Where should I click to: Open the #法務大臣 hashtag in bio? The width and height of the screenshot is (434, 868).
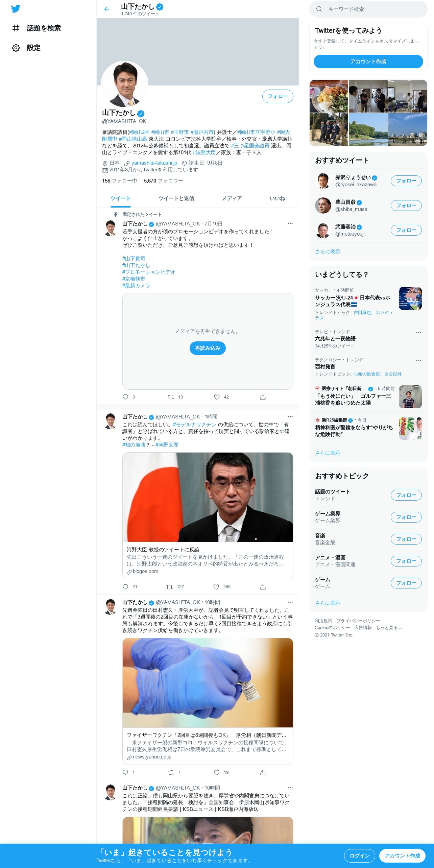204,152
